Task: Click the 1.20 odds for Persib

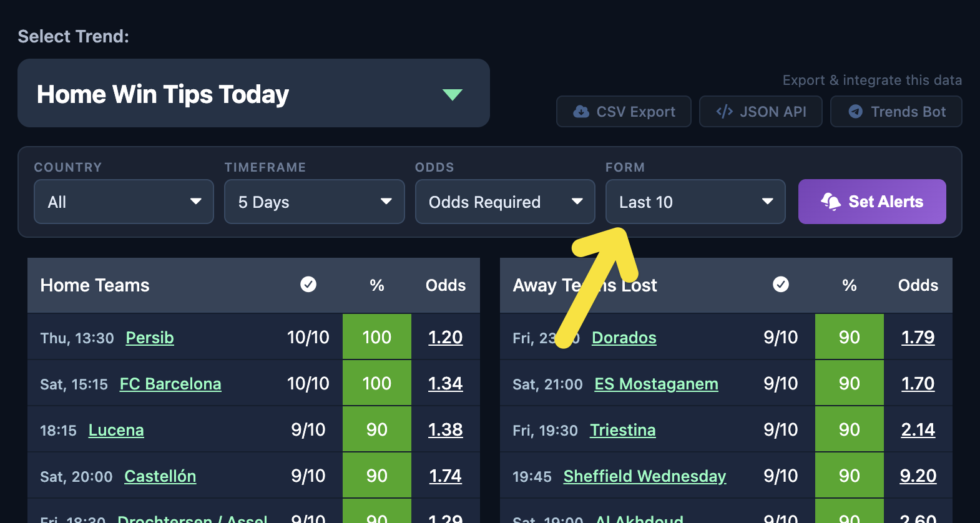Action: click(x=445, y=338)
